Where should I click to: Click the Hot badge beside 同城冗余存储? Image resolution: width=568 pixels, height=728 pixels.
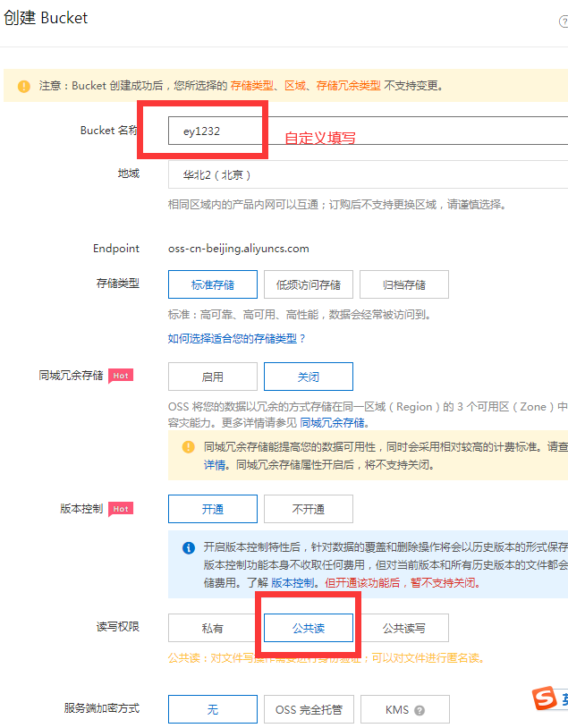pos(121,376)
